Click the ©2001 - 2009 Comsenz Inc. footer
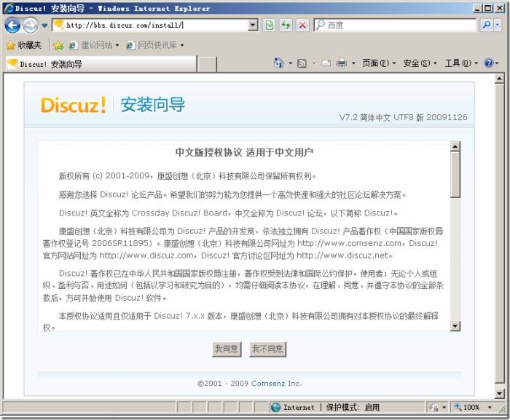This screenshot has height=420, width=510. click(249, 384)
